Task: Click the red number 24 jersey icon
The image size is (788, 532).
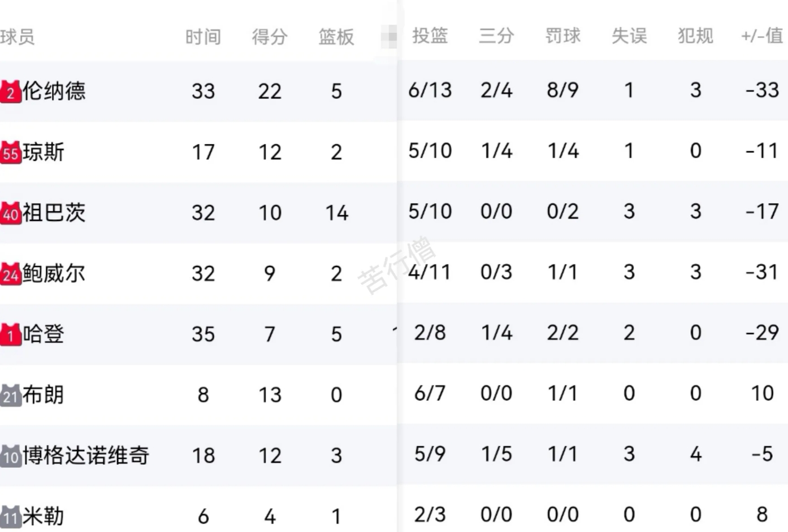Action: (10, 274)
